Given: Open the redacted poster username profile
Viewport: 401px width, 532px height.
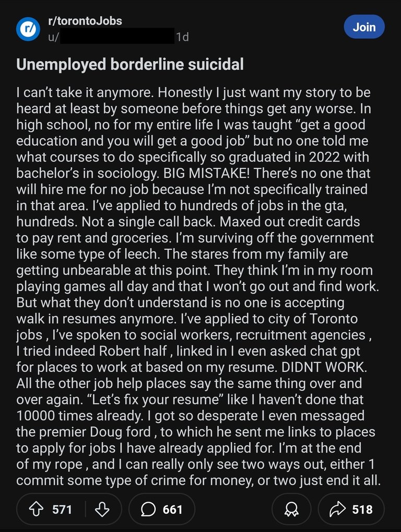Looking at the screenshot, I should pos(112,36).
